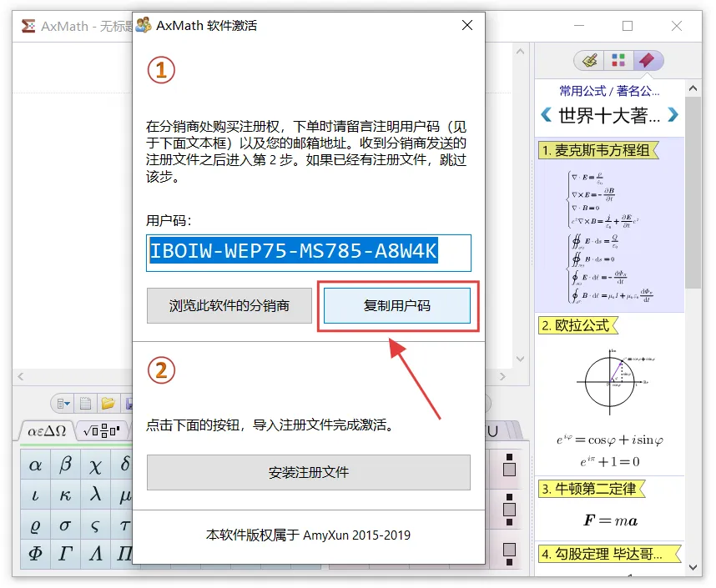716x588 pixels.
Task: Click the formula panel vertical scrollbar thumb
Action: coord(693,192)
